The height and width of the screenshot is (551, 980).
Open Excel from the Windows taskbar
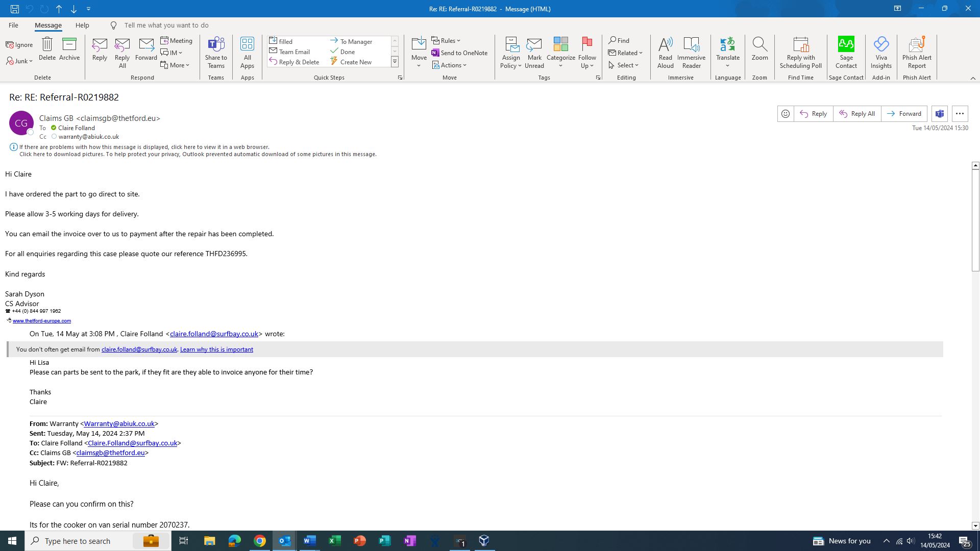pyautogui.click(x=335, y=541)
